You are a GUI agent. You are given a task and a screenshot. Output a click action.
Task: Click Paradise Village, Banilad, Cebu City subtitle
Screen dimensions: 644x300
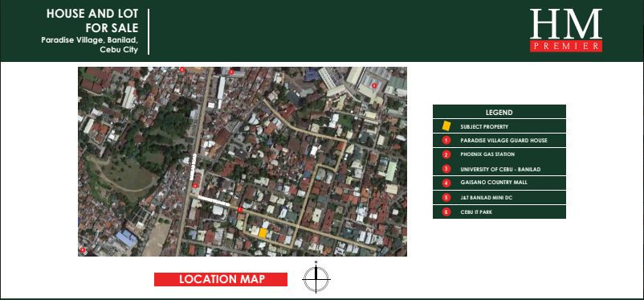coord(90,45)
